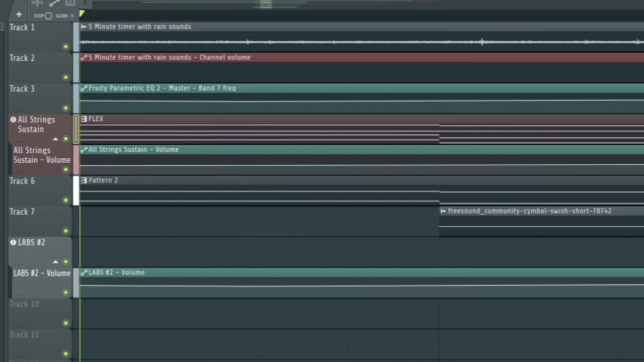The image size is (644, 362).
Task: Select the "Fruity Parametric EQ 2 - Master - Band 7 freq" clip title
Action: [x=162, y=88]
